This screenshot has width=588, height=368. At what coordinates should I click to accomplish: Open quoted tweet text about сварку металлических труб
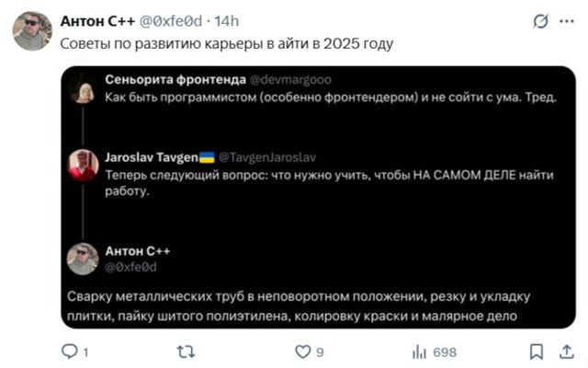[299, 306]
